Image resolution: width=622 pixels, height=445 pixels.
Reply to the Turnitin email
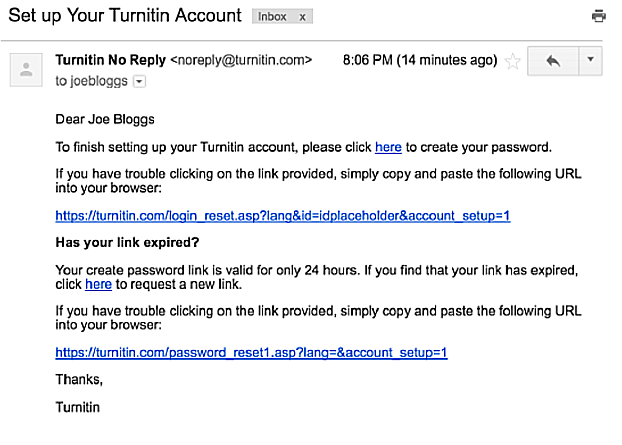[x=552, y=61]
